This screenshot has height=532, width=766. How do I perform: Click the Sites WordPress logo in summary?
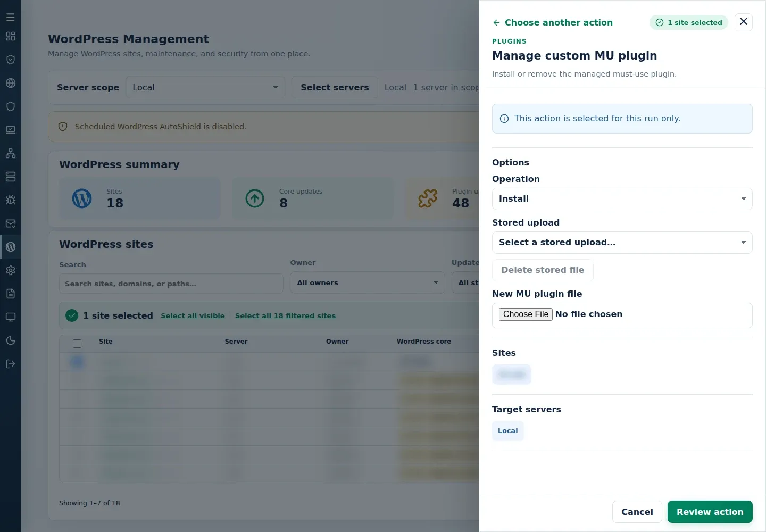point(82,198)
